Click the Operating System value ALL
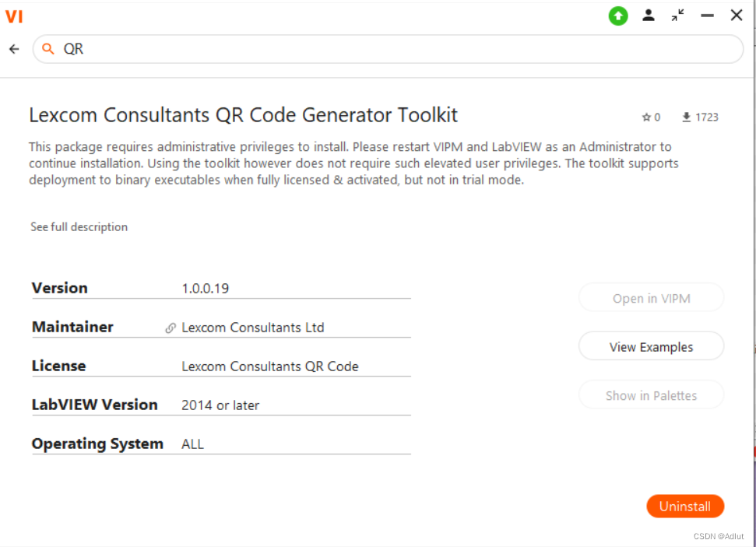Viewport: 756px width, 547px height. [x=192, y=444]
